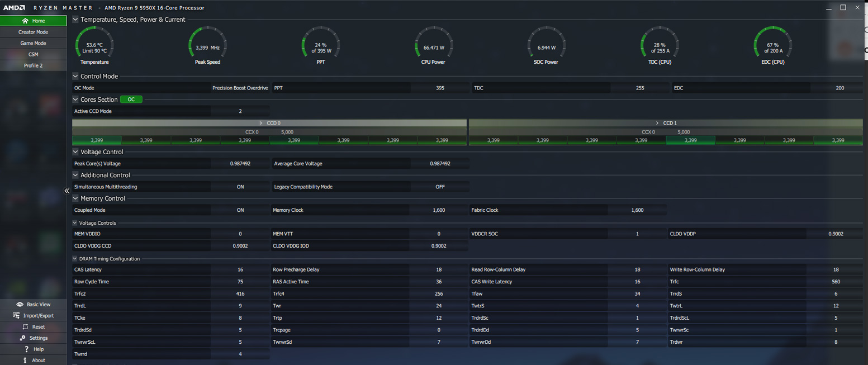Expand the CCD 0 header chevron
Image resolution: width=868 pixels, height=365 pixels.
point(260,123)
